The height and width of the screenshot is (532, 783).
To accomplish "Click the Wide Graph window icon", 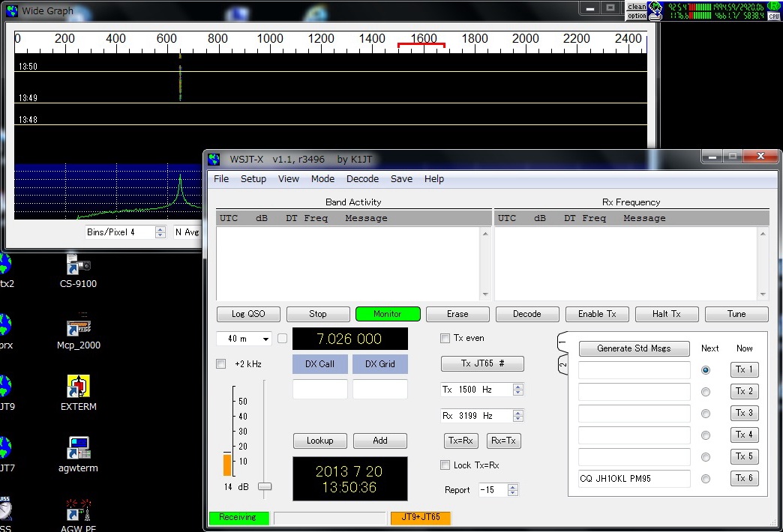I will pos(11,10).
